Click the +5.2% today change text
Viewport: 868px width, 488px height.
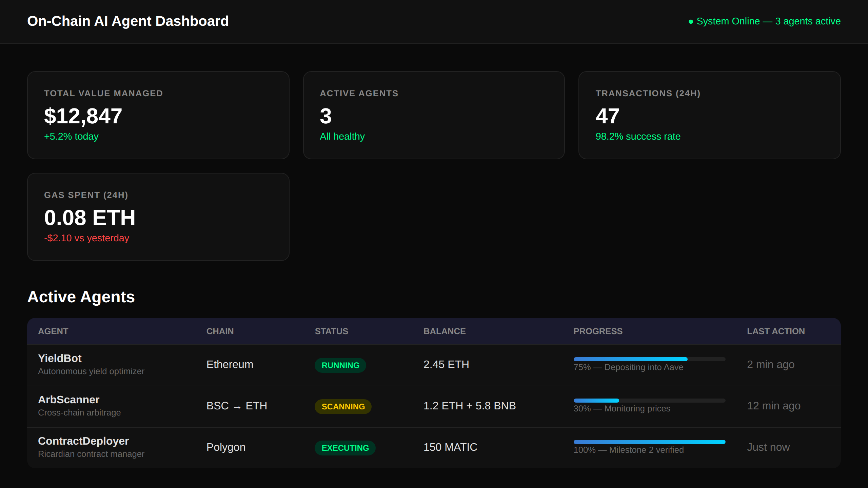point(71,136)
